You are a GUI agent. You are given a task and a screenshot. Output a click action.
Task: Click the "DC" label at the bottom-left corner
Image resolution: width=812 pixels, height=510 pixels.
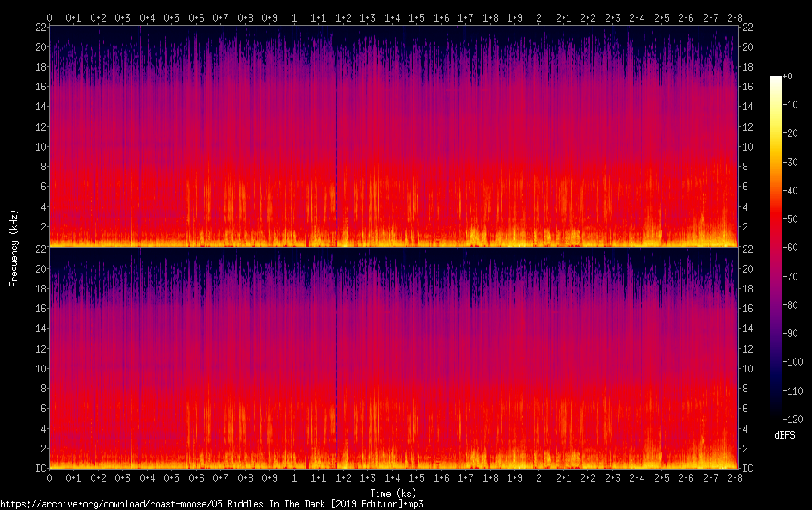39,469
